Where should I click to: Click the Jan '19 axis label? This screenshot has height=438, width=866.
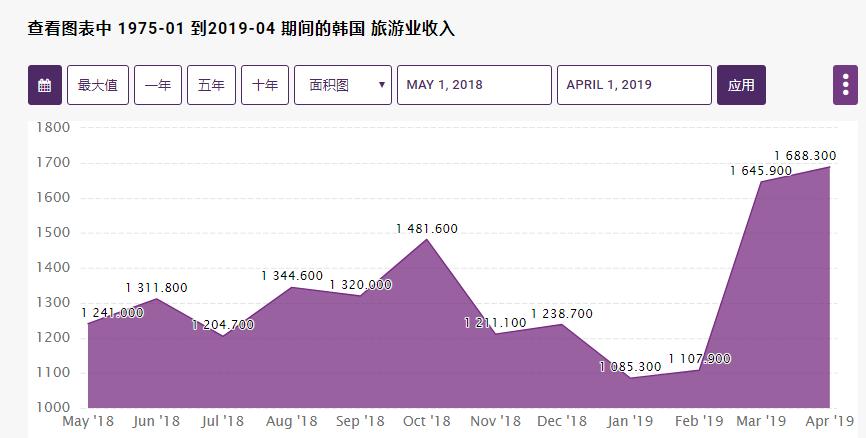point(630,421)
